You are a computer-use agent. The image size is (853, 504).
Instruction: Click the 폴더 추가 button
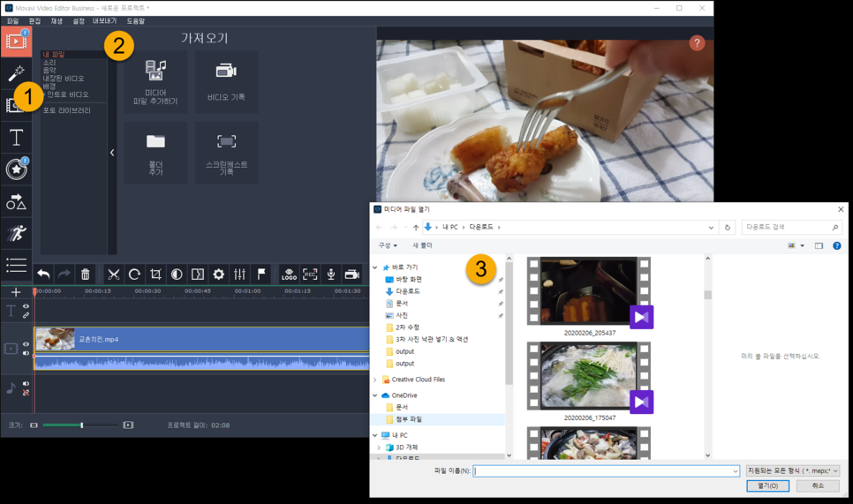pyautogui.click(x=155, y=153)
